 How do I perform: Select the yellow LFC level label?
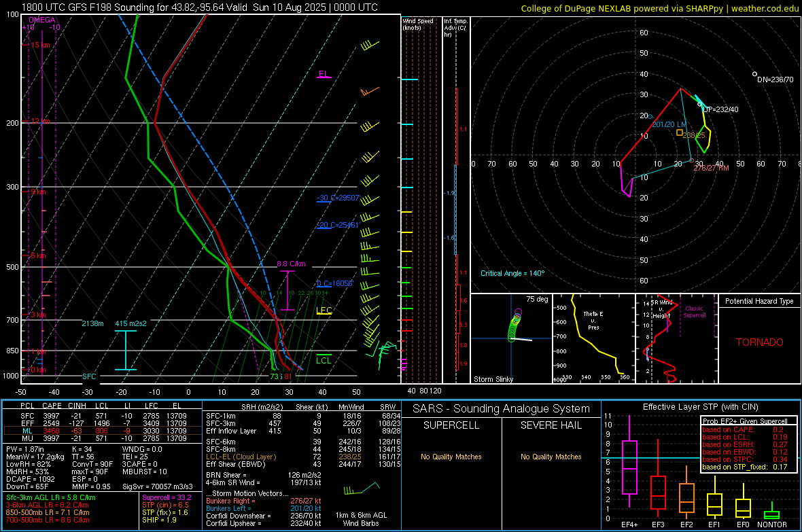[324, 310]
